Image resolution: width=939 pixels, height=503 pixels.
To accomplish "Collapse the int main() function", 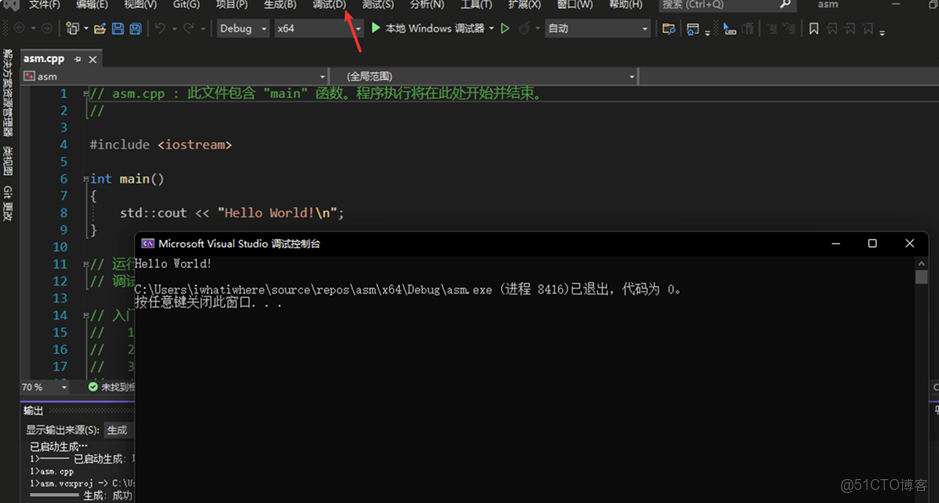I will click(x=87, y=178).
